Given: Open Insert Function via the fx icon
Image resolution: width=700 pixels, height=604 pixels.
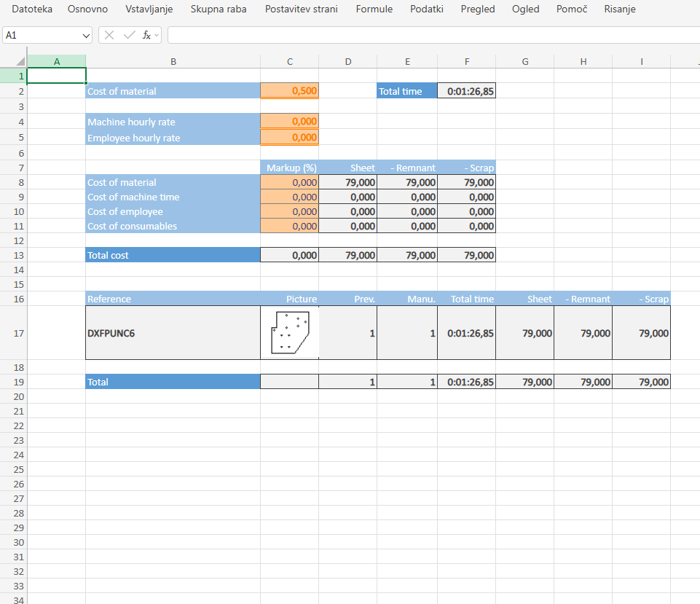Looking at the screenshot, I should point(146,35).
